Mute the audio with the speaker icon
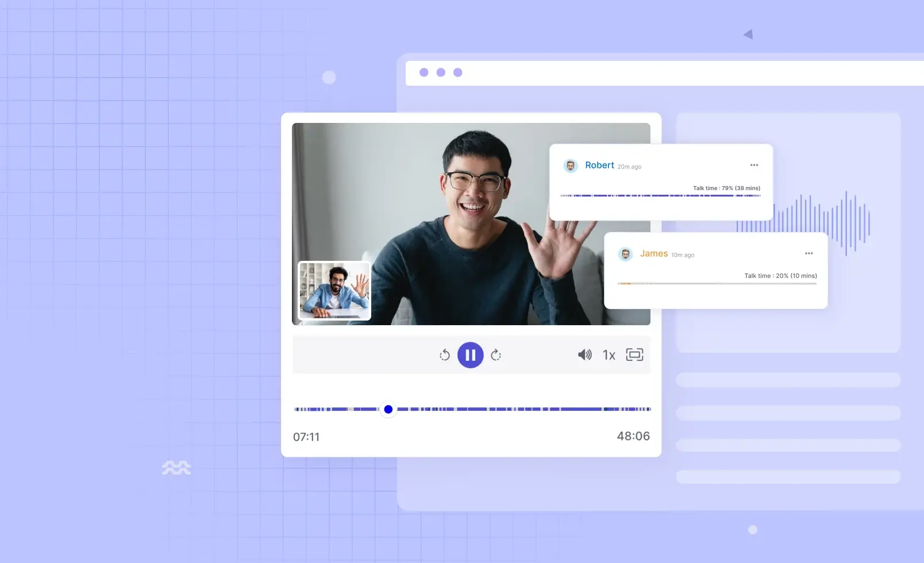This screenshot has height=563, width=924. (x=584, y=355)
